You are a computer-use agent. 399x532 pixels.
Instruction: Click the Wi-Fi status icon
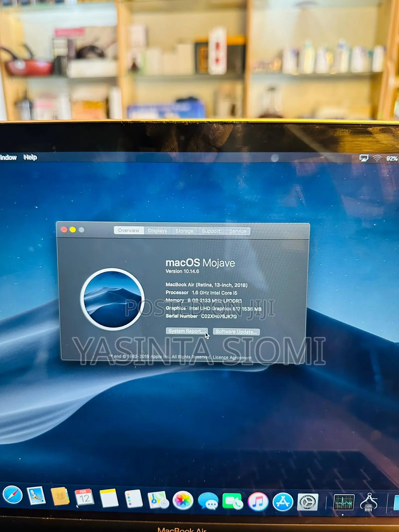point(377,158)
